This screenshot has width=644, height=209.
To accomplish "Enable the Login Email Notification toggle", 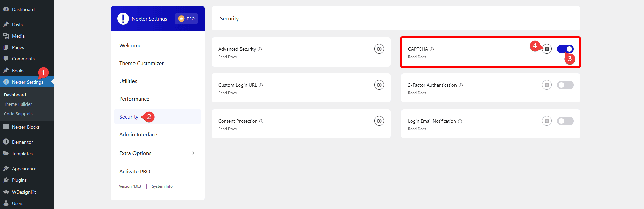I will (565, 121).
